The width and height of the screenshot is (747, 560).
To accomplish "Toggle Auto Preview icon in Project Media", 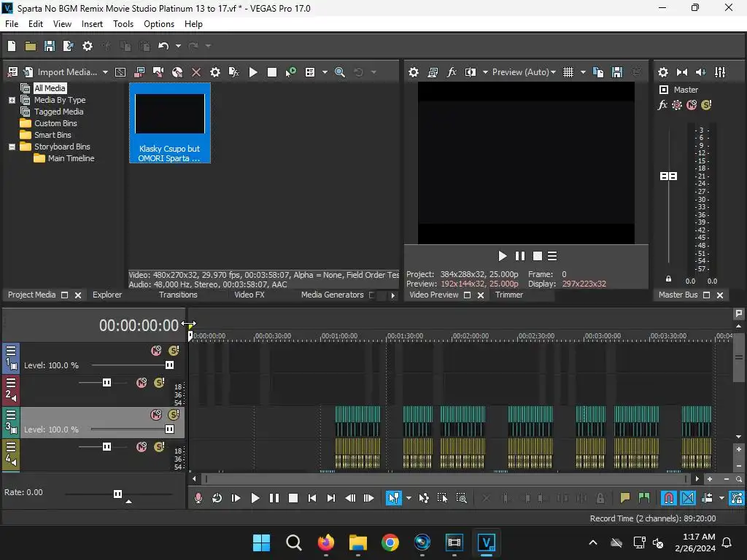I will 290,72.
